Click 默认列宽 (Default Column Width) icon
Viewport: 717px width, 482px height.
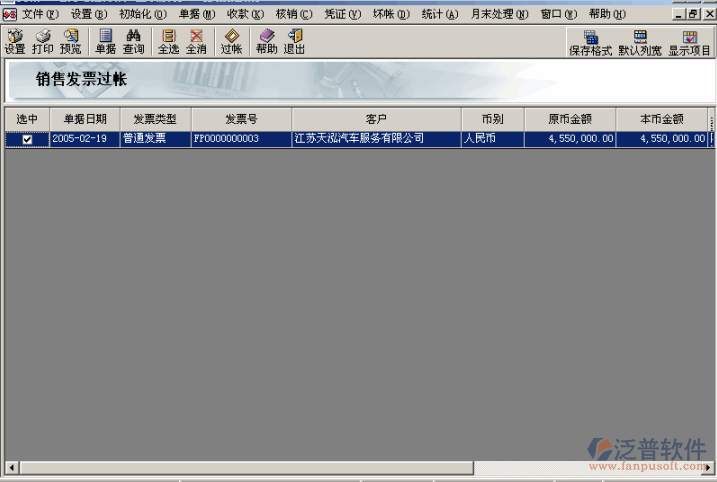click(x=639, y=42)
